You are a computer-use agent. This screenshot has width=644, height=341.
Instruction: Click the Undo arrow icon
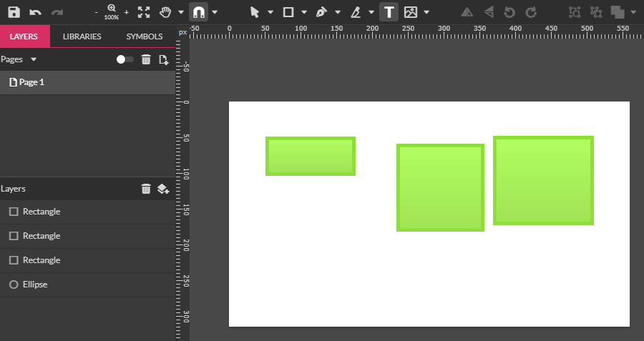[35, 12]
